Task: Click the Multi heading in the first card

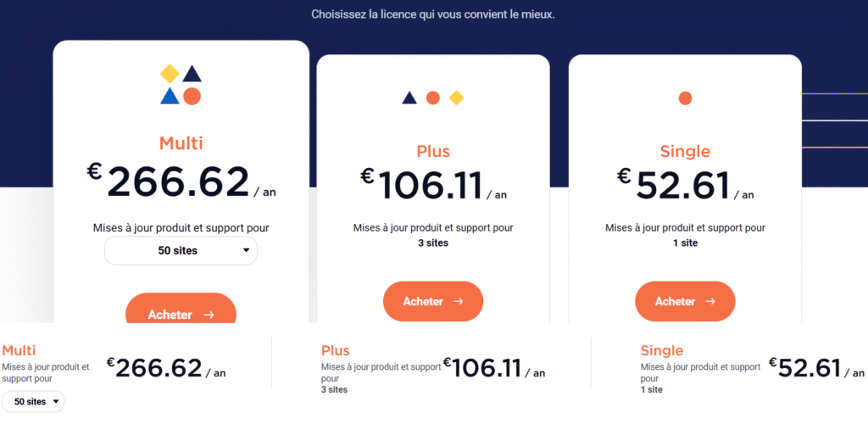Action: (181, 142)
